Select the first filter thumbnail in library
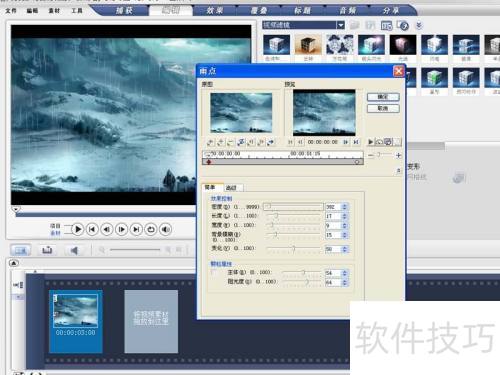This screenshot has width=500, height=375. (x=276, y=44)
